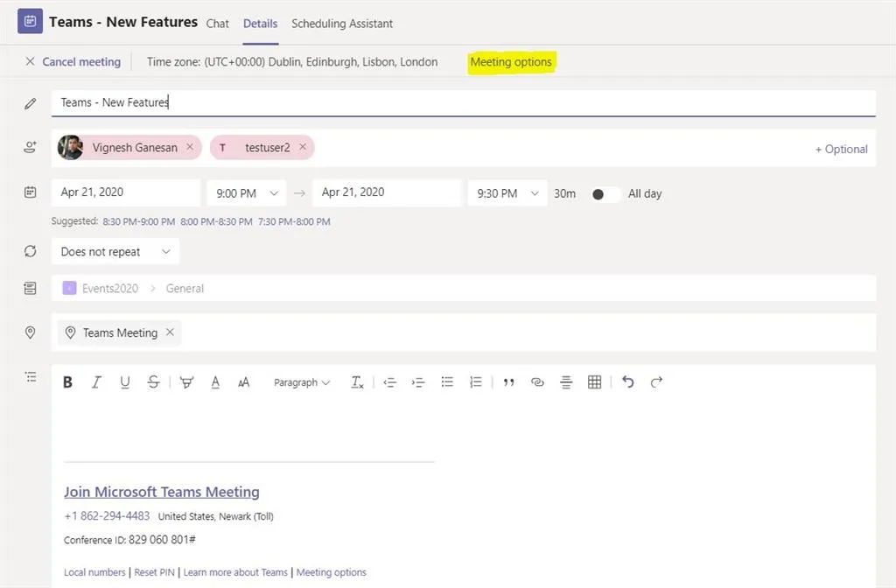Screen dimensions: 896x588
Task: Click the calendar date icon by Apr 21
Action: 31,192
